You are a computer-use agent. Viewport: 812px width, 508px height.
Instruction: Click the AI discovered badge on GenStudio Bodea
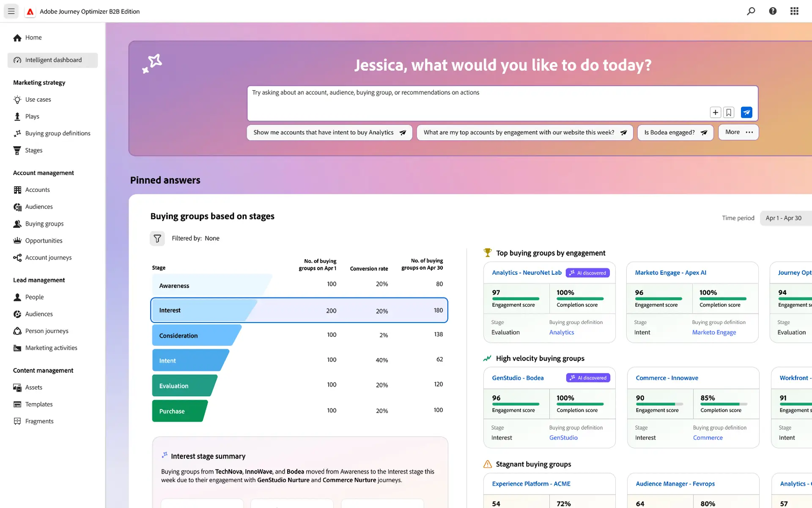[588, 378]
